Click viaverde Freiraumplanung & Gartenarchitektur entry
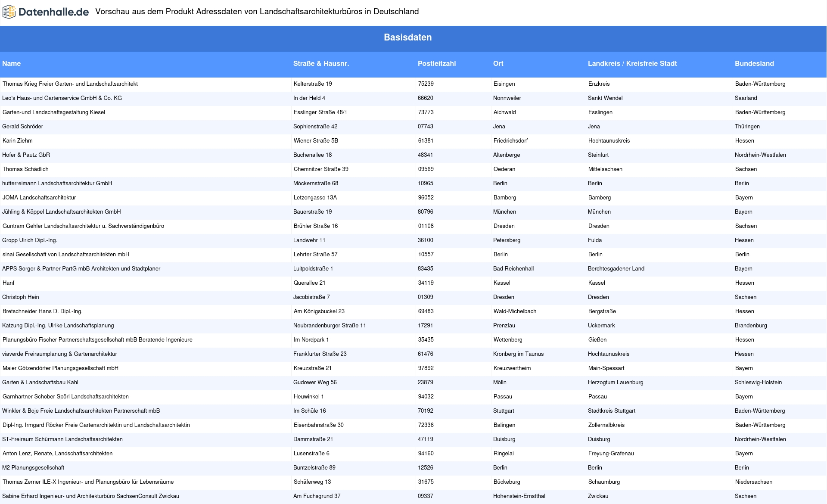Image resolution: width=827 pixels, height=504 pixels. pos(59,354)
